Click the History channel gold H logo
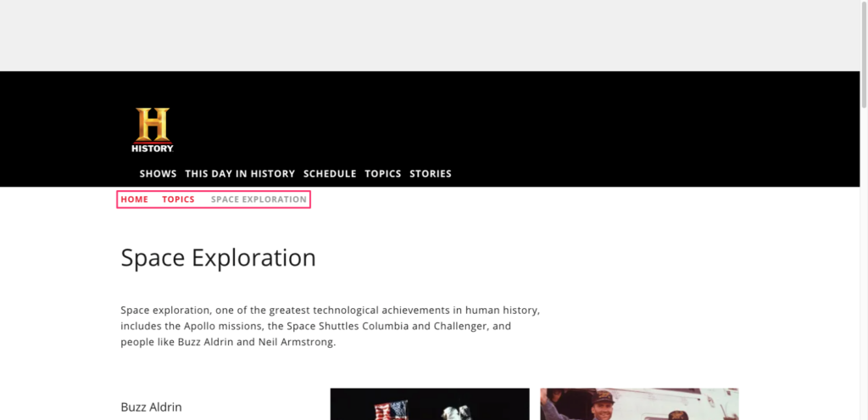This screenshot has height=420, width=868. 153,130
